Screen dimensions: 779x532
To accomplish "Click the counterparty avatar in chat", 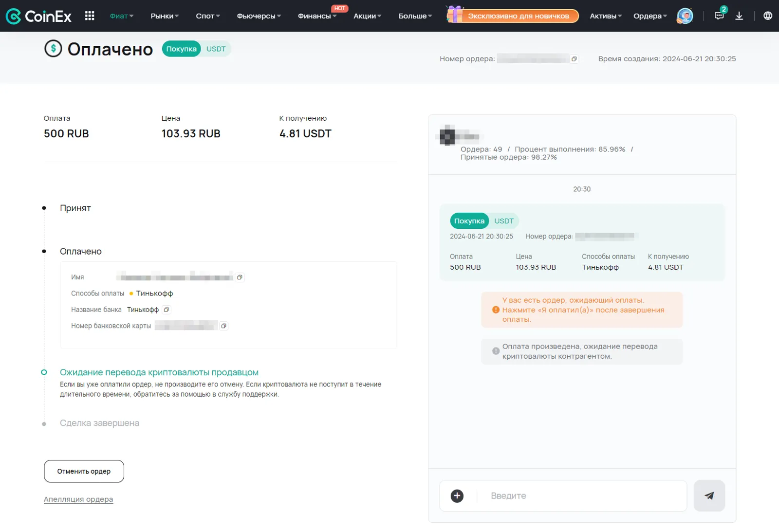I will point(447,135).
